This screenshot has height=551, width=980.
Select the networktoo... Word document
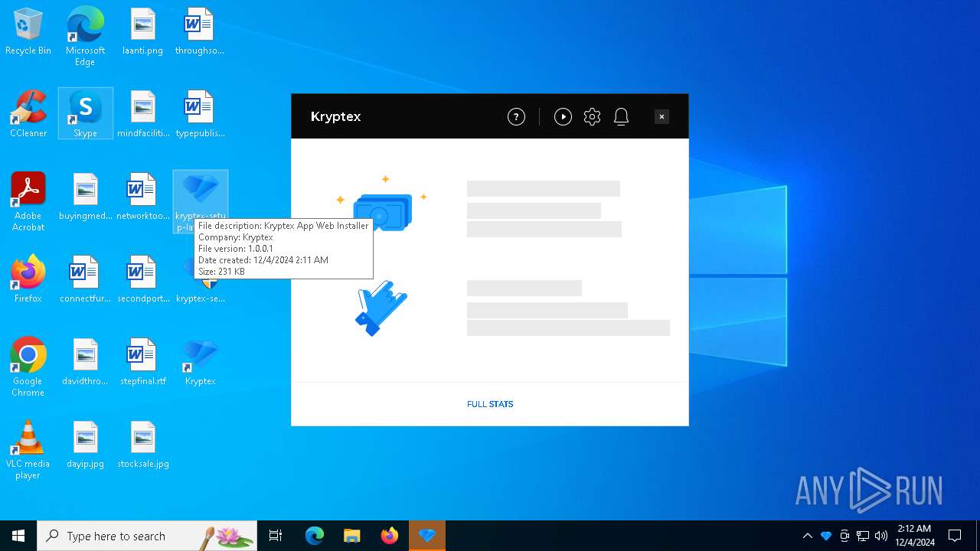click(x=142, y=197)
